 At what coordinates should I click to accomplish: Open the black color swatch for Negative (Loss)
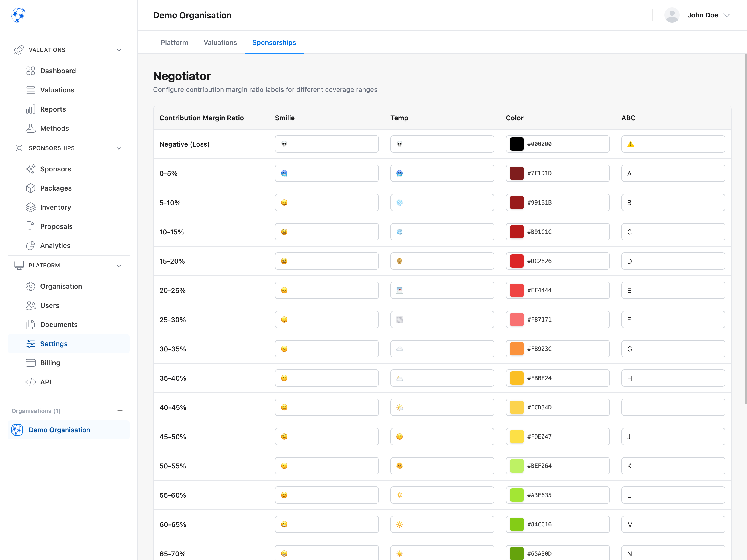[516, 144]
